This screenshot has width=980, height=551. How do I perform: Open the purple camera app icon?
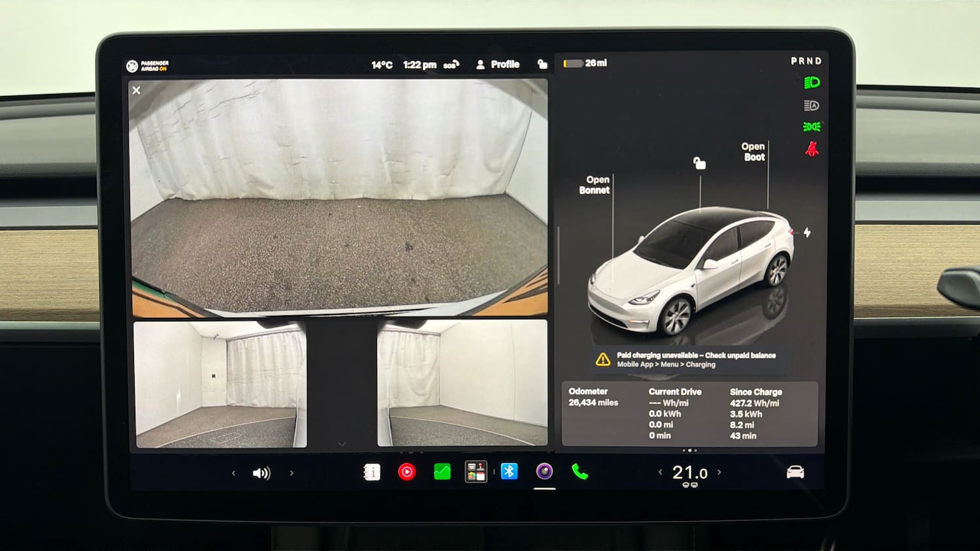click(544, 471)
